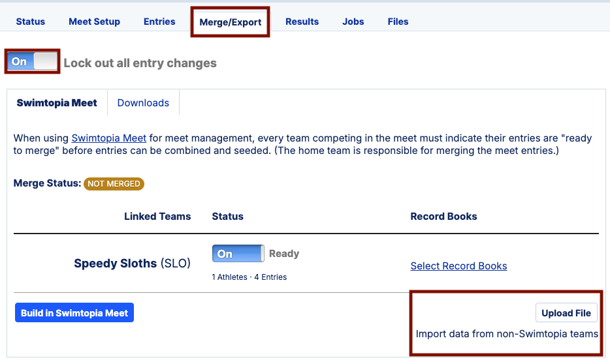The height and width of the screenshot is (364, 610).
Task: Click the Speedy Sloths (SLO) team name
Action: pos(133,264)
